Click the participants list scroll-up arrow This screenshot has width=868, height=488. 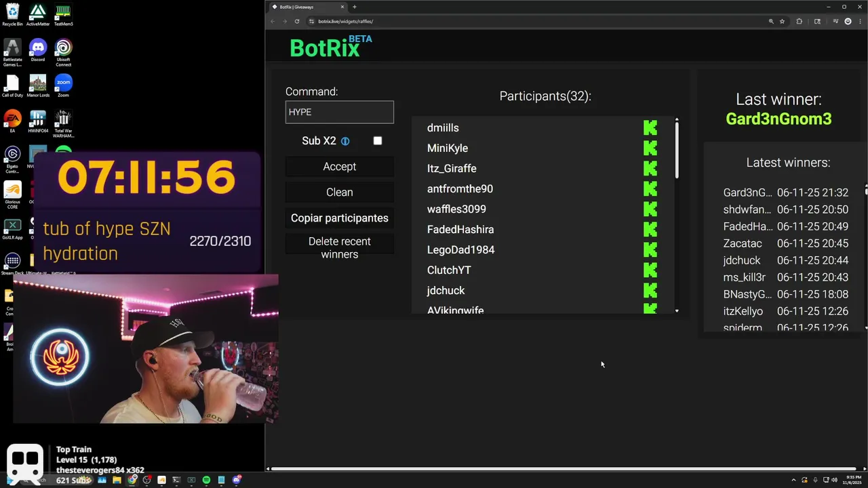677,120
